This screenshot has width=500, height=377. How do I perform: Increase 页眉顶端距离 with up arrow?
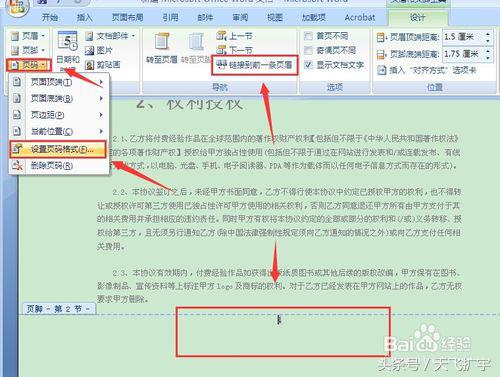(488, 34)
